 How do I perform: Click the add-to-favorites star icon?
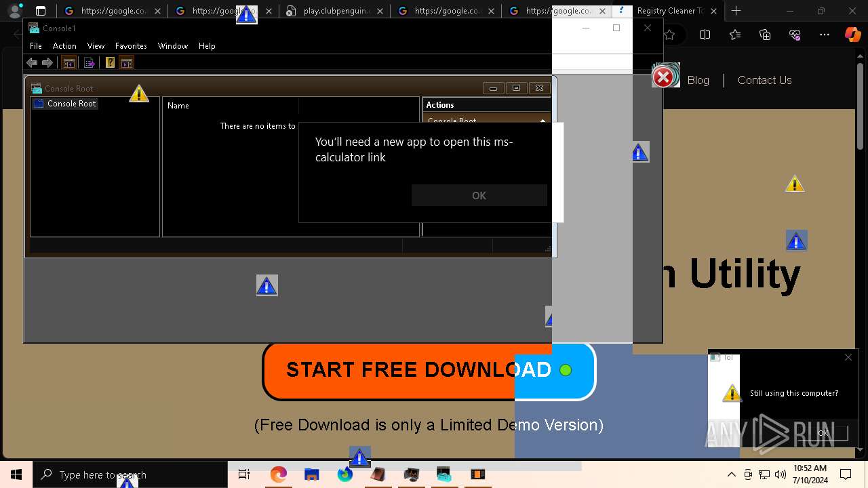[x=670, y=35]
